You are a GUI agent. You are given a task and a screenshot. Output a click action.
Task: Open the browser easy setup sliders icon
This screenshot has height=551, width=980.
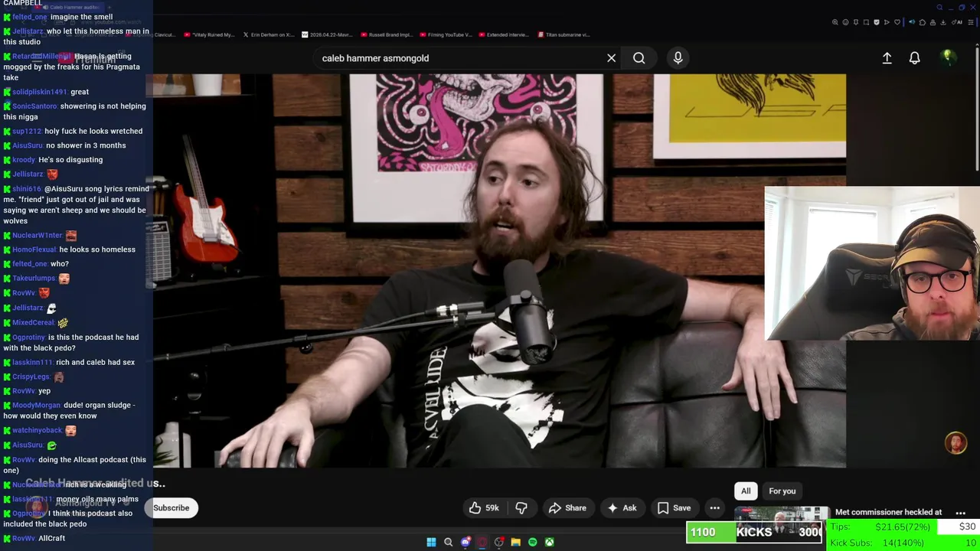coord(971,22)
